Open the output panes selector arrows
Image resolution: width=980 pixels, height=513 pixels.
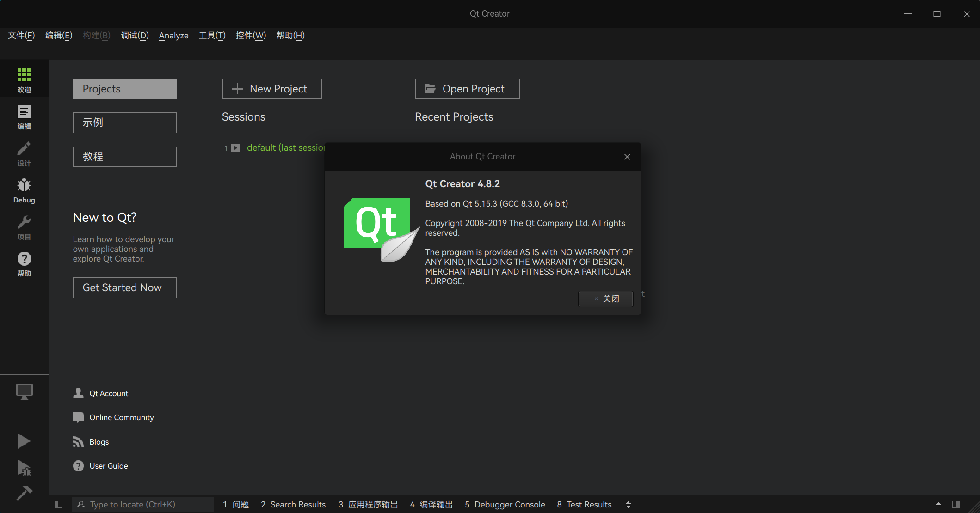click(628, 505)
